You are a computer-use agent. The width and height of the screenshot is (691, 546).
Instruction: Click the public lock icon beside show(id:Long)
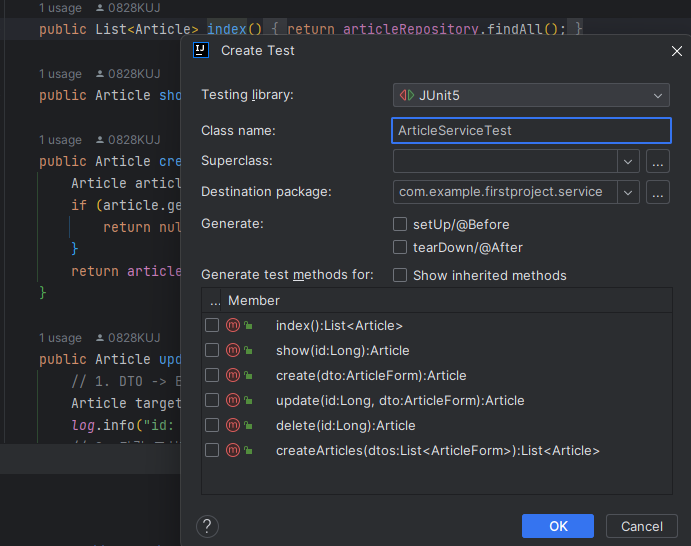[x=249, y=351]
